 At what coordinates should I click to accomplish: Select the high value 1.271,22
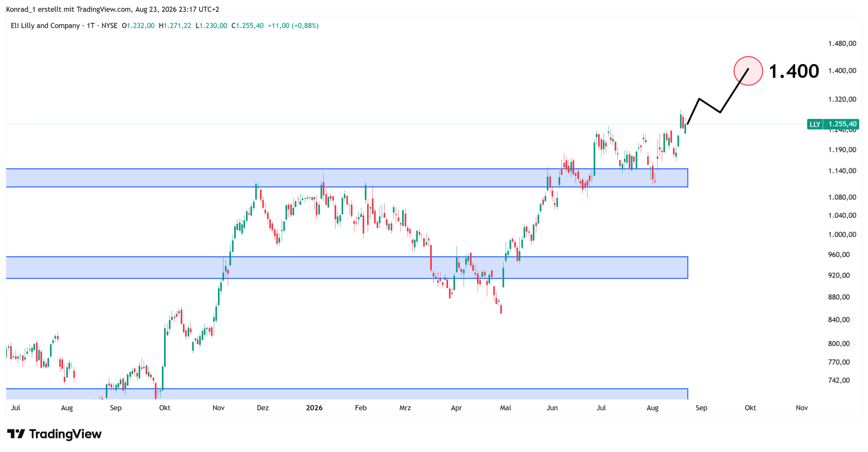click(177, 26)
